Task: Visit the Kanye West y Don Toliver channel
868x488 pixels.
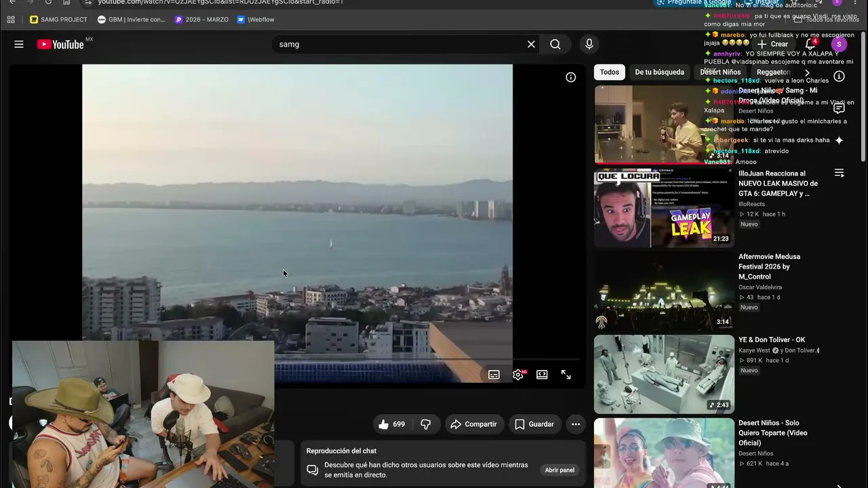Action: coord(779,350)
